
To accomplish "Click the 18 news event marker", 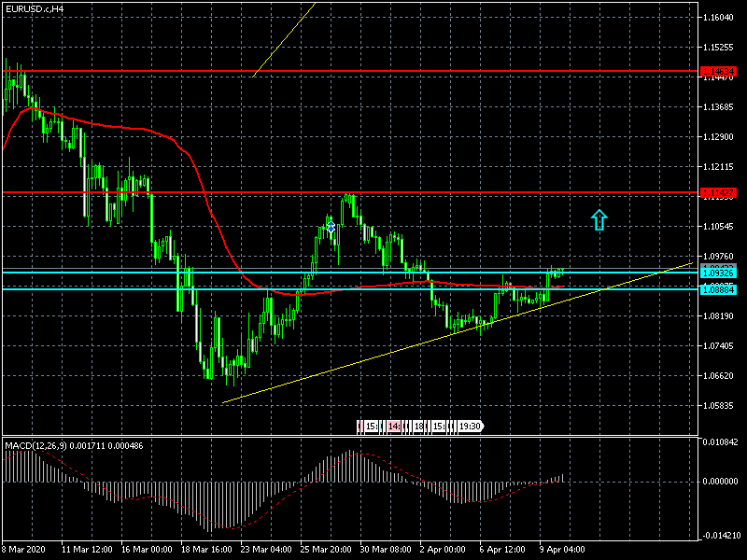I will pyautogui.click(x=418, y=427).
